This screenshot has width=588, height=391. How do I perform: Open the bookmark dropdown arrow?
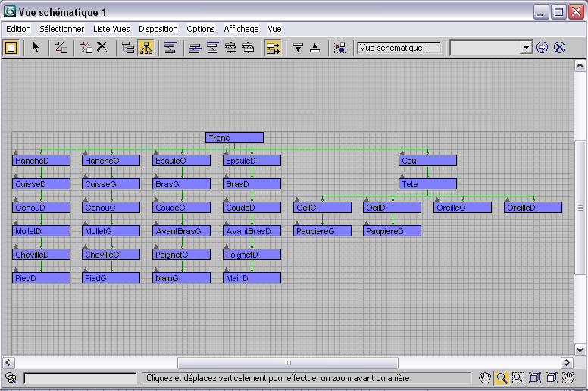pos(526,48)
